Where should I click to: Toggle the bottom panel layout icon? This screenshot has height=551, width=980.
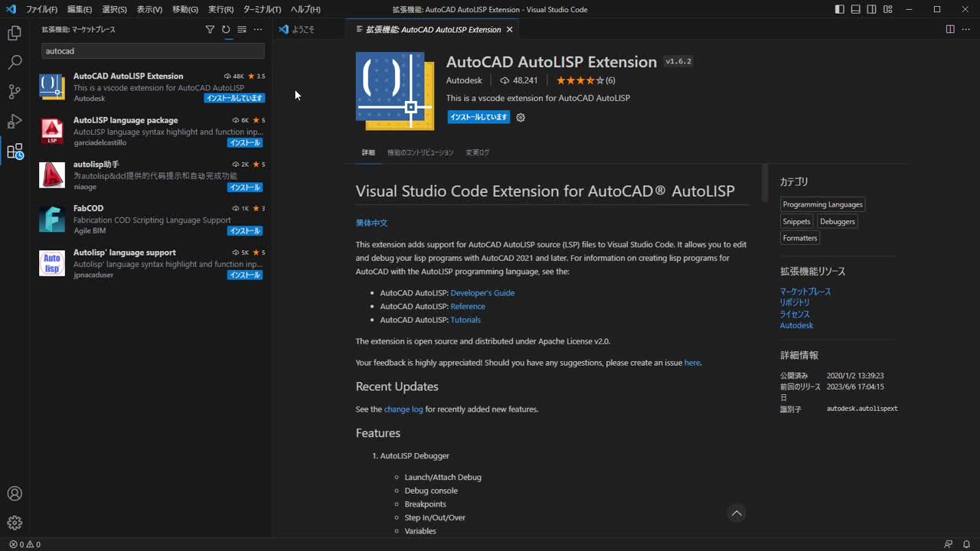tap(856, 9)
